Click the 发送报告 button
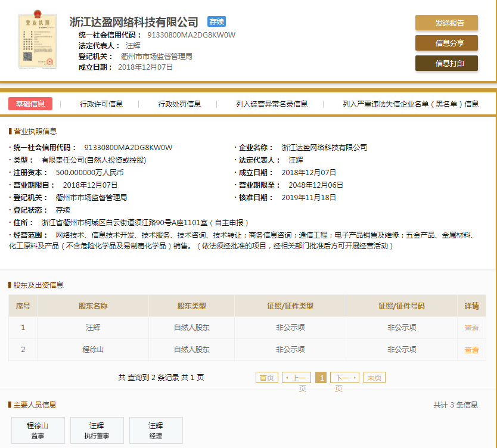Viewport: 497px width, 448px height. pos(446,23)
